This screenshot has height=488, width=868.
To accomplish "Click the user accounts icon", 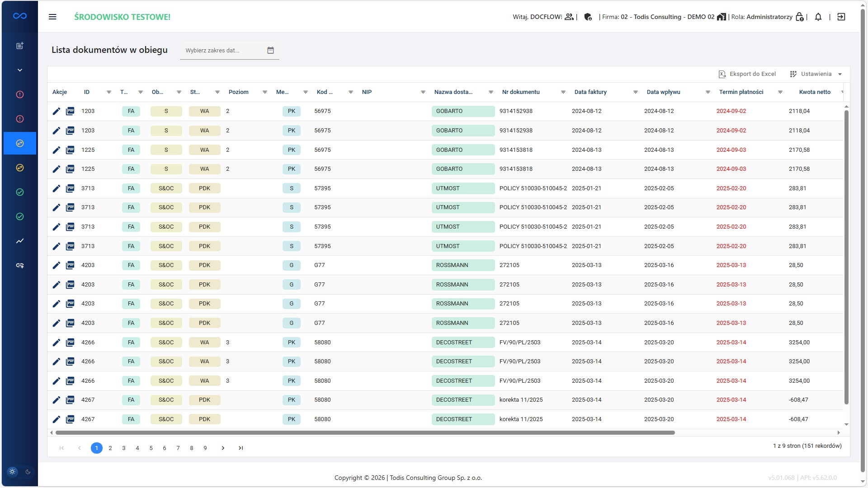I will 569,17.
